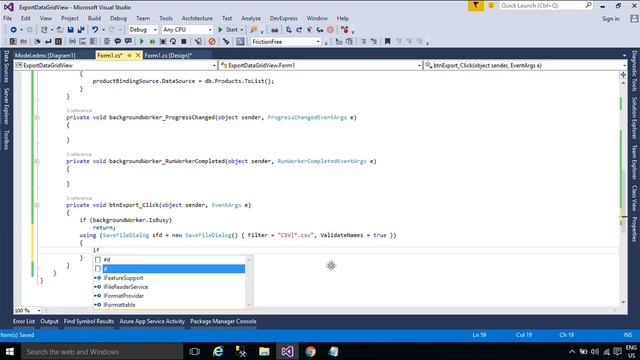640x360 pixels.
Task: Click the account avatar icon near Sign in
Action: (634, 19)
